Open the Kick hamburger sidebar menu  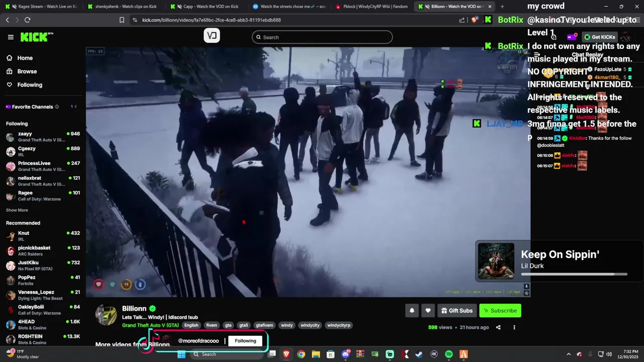pos(11,37)
